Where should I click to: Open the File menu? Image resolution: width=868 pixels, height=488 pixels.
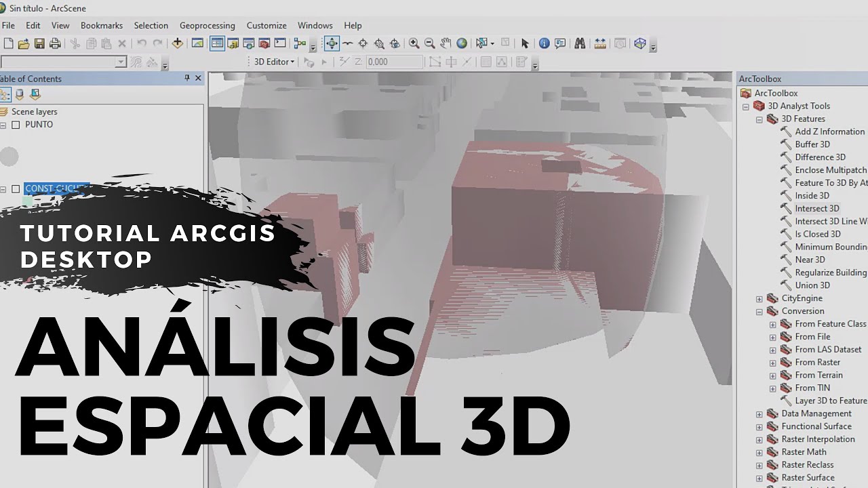8,25
